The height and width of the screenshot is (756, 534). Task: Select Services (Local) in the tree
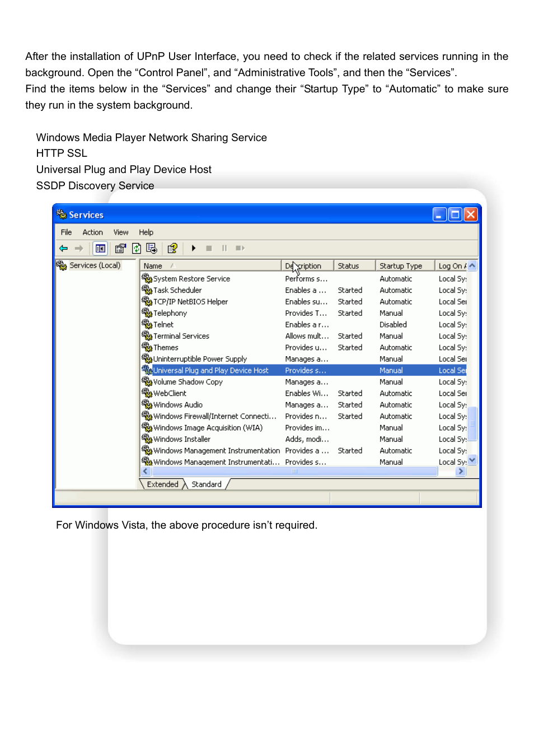click(x=95, y=265)
